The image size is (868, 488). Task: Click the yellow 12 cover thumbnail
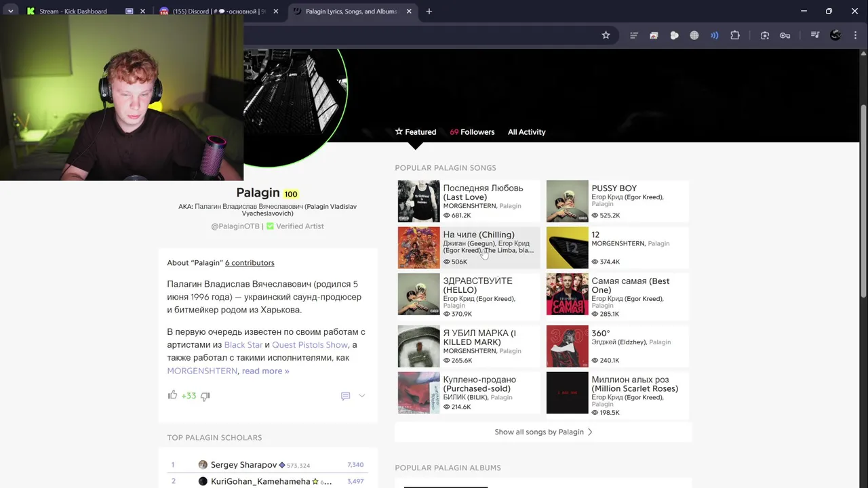point(567,247)
